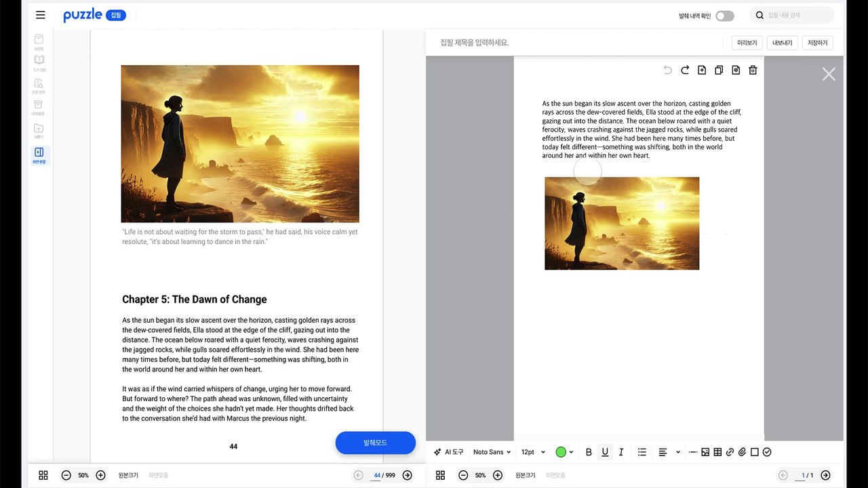
Task: Close the editor panel with the X
Action: tap(829, 74)
